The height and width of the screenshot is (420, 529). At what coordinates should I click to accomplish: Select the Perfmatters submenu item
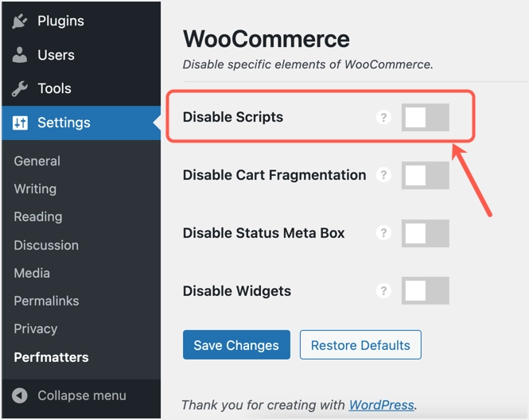(51, 357)
